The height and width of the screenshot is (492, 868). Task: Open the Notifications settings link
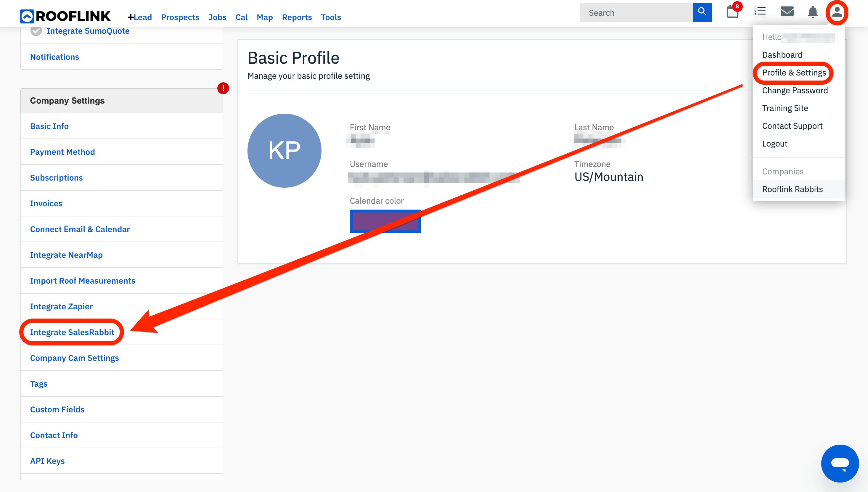(54, 57)
